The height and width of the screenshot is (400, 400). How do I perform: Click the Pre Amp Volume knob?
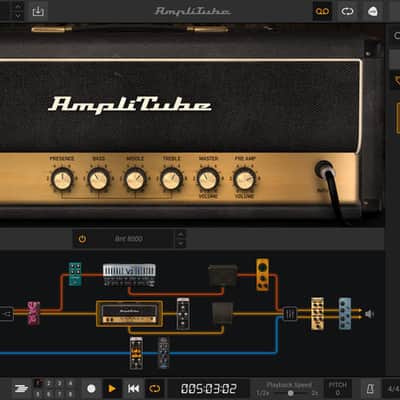tap(244, 179)
